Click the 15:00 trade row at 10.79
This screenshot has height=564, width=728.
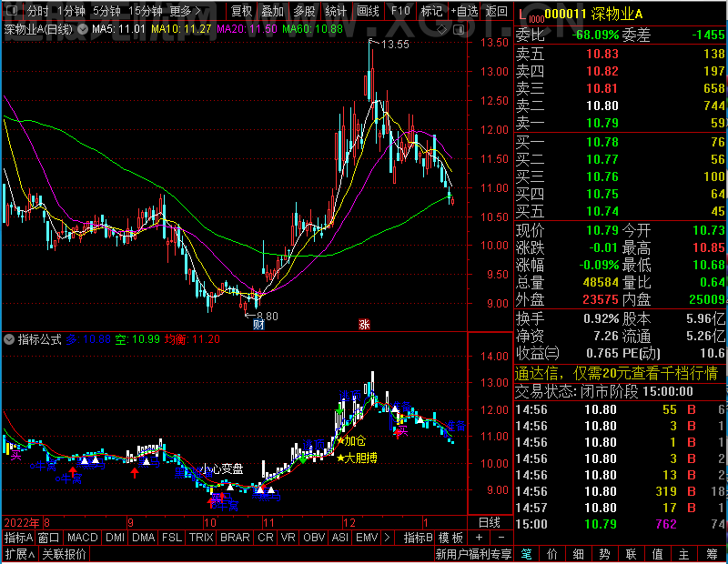pos(621,524)
